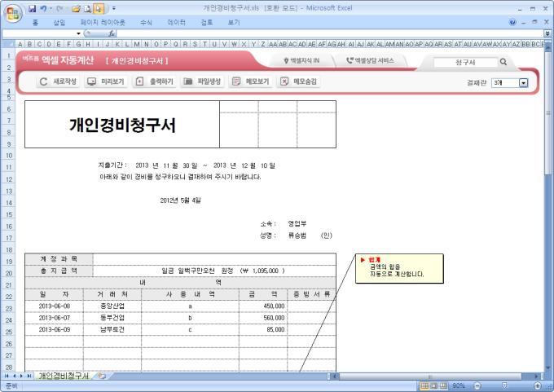
Task: Click the 청구서 search field
Action: tap(465, 63)
